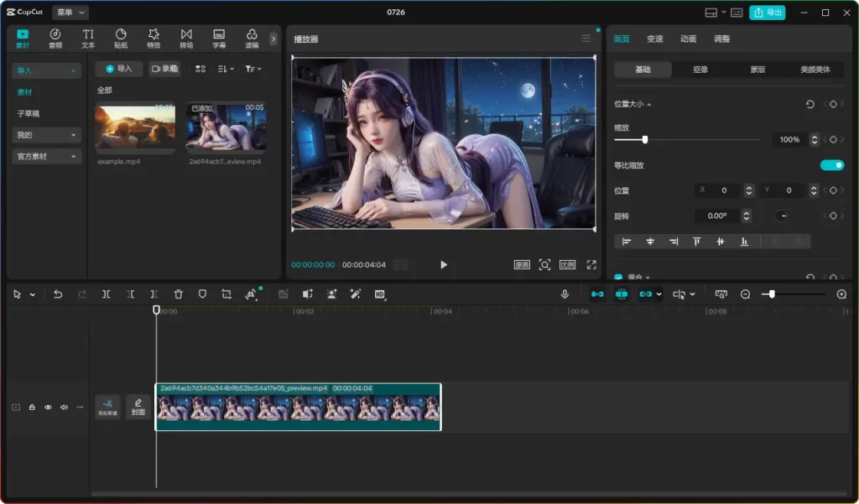Screen dimensions: 859x504
Task: Toggle auto snapping in timeline toolbar
Action: [622, 294]
